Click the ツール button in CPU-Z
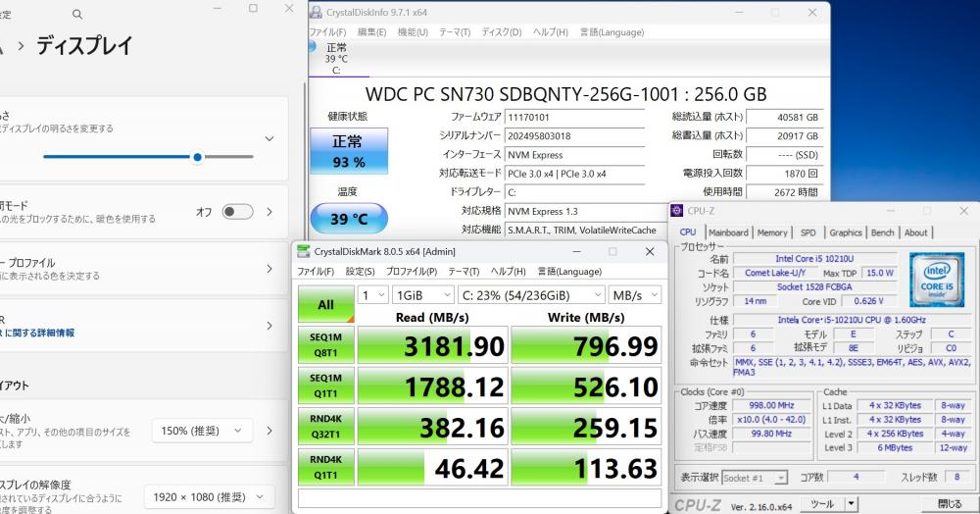Viewport: 980px width, 514px height. coord(822,503)
